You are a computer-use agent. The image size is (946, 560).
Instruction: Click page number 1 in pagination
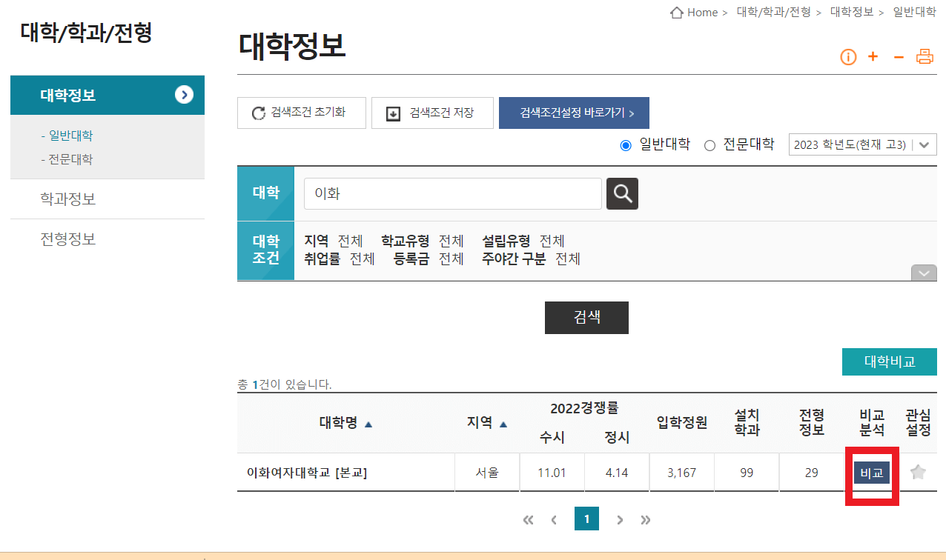586,519
